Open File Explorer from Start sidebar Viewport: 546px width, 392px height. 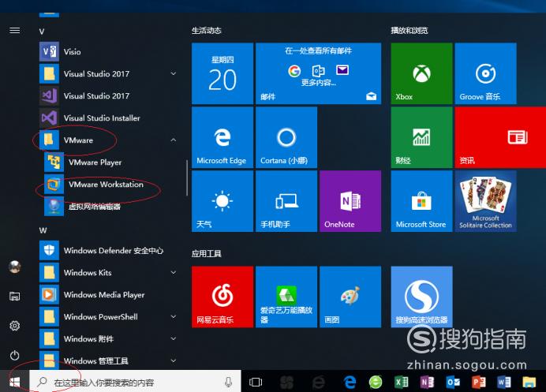pyautogui.click(x=15, y=297)
